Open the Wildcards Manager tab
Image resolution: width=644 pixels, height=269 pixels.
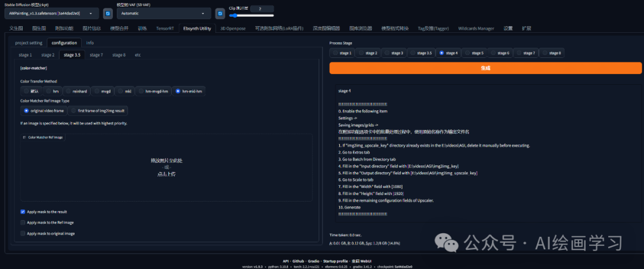476,29
